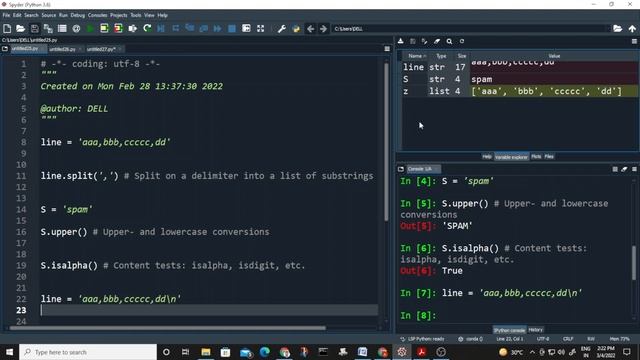Click the editor vertical scrollbar

386,141
